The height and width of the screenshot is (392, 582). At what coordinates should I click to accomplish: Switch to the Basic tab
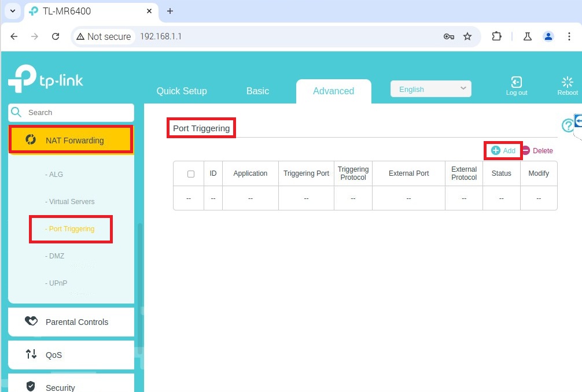(257, 91)
